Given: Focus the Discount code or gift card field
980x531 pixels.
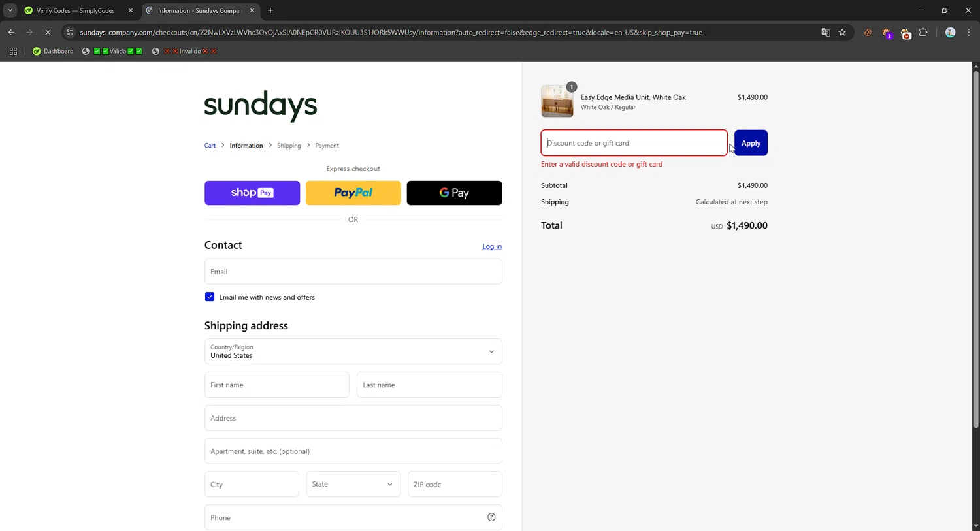Looking at the screenshot, I should 634,143.
